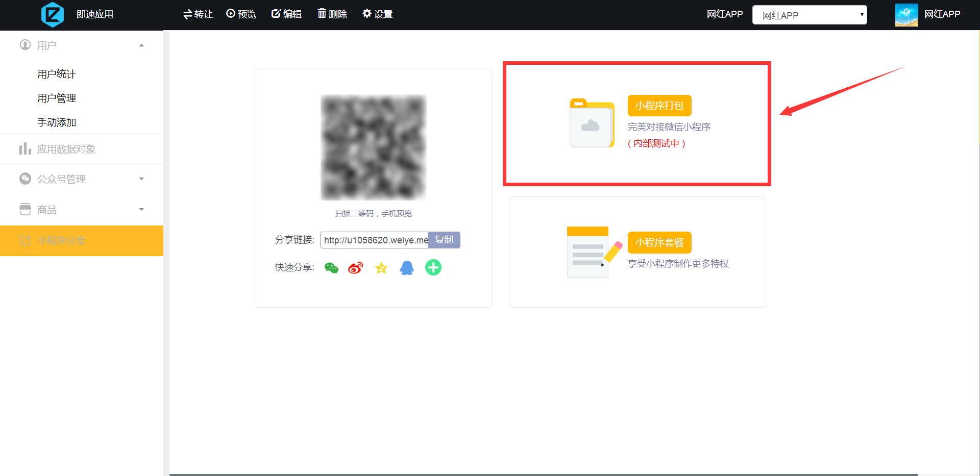
Task: Click the user avatar image
Action: point(906,15)
